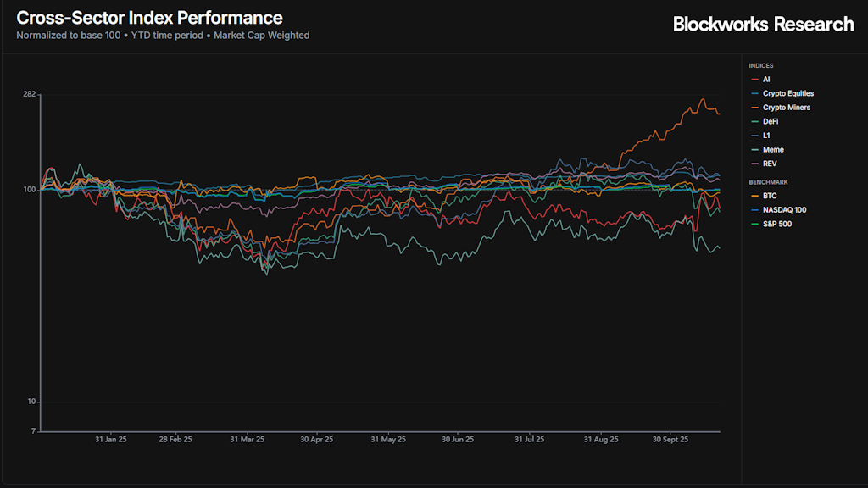Select the 31 Jan 25 x-axis label
The height and width of the screenshot is (488, 868).
coord(111,441)
